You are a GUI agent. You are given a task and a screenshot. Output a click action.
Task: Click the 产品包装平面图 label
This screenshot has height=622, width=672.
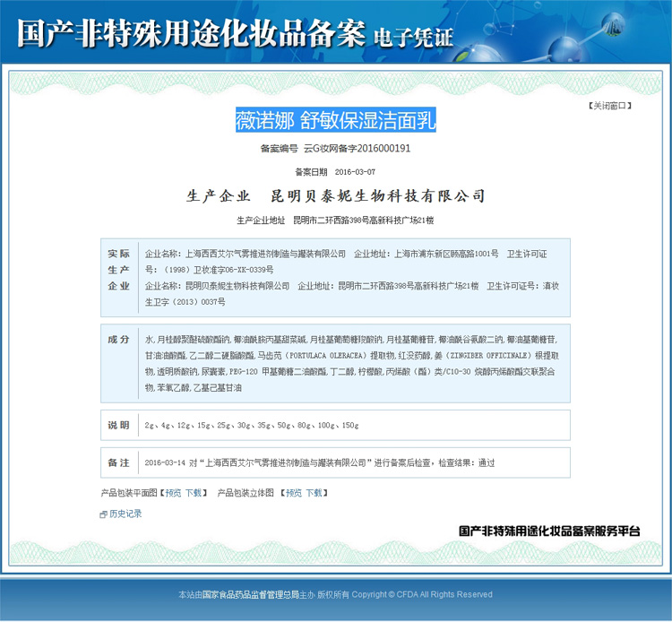129,493
